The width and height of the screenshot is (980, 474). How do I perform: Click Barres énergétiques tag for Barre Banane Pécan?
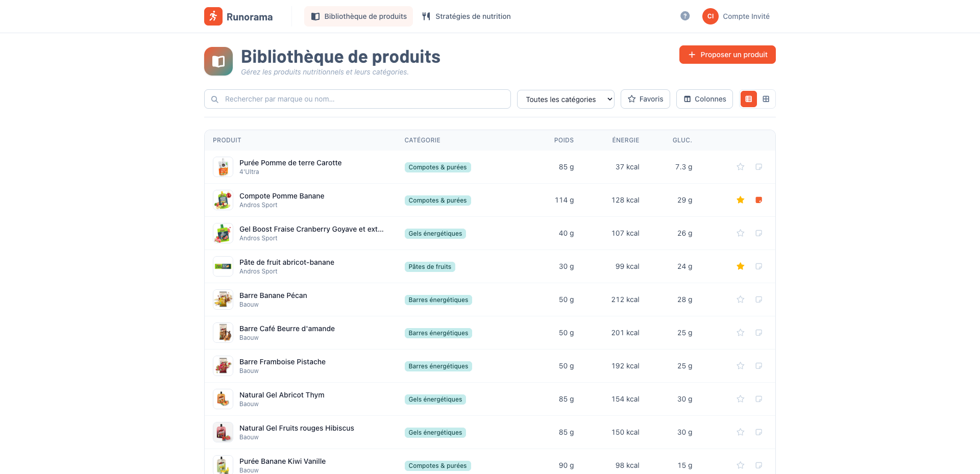(438, 300)
